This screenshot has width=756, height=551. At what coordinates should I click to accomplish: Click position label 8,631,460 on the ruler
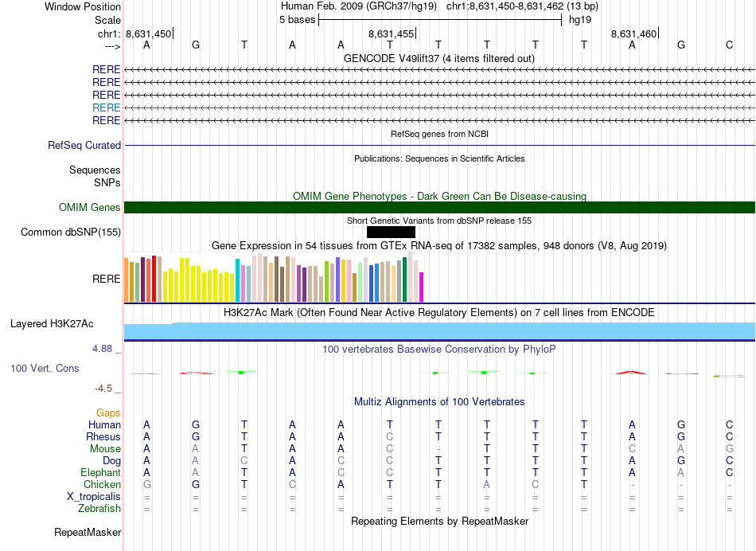[633, 33]
